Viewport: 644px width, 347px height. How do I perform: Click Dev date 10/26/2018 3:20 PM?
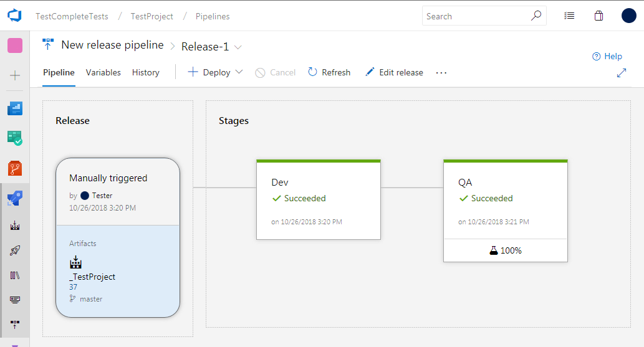coord(306,222)
